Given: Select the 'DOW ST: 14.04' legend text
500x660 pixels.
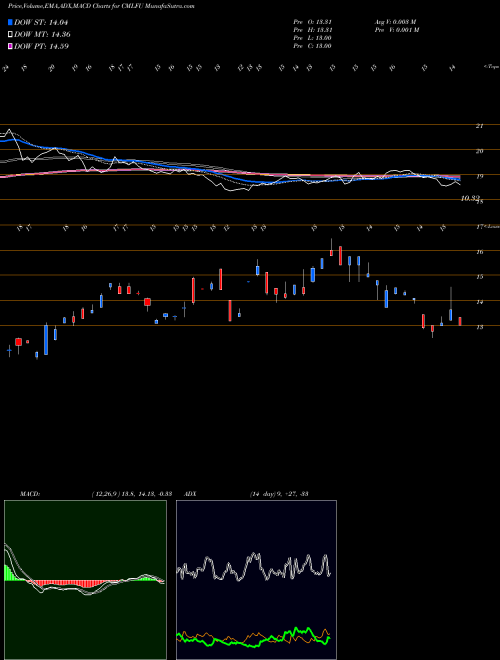Looking at the screenshot, I should pyautogui.click(x=41, y=22).
